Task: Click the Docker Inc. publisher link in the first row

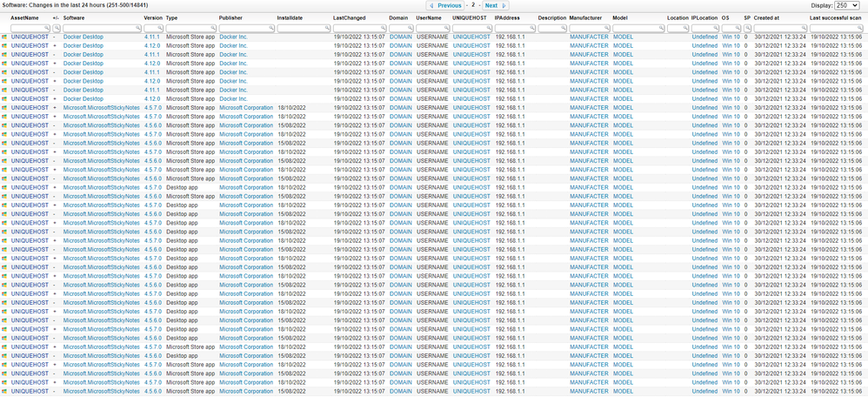Action: (233, 37)
